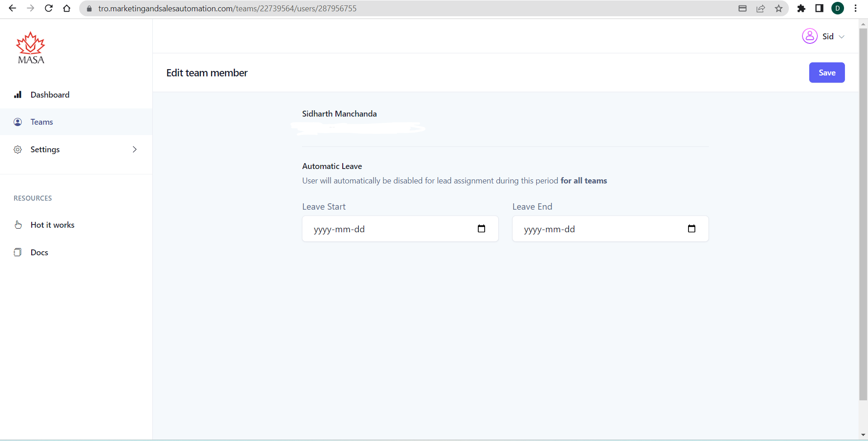This screenshot has height=441, width=868.
Task: Open browser extensions puzzle icon
Action: pos(801,9)
